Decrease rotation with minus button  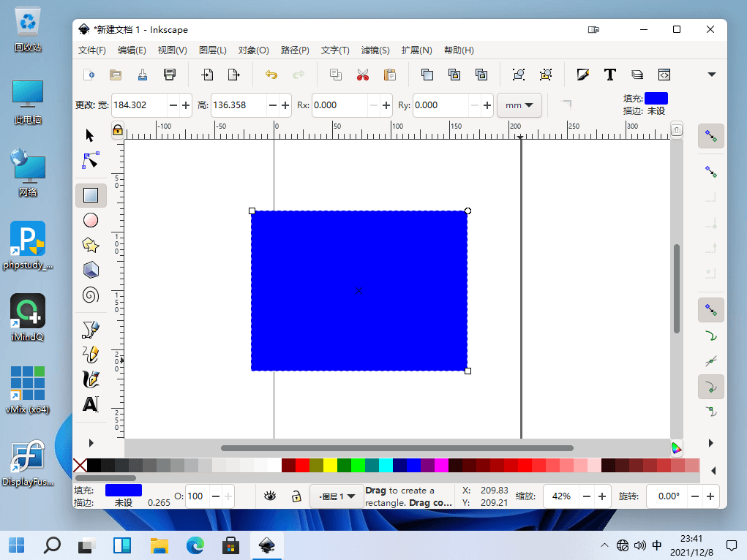(695, 496)
